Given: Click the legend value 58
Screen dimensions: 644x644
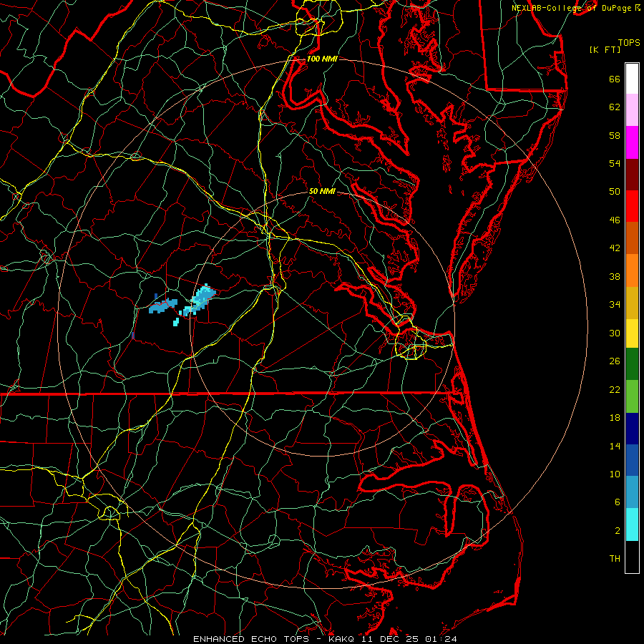Looking at the screenshot, I should 615,135.
